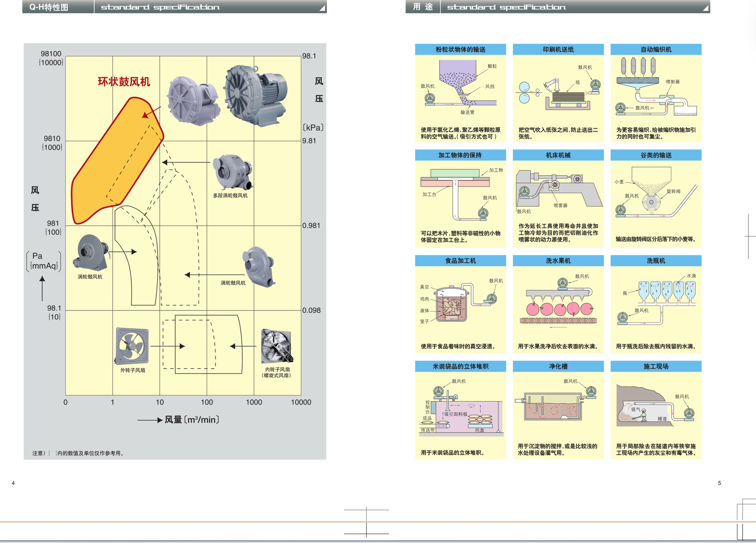Open the 粉粒状物体的输送 application panel
The width and height of the screenshot is (756, 543).
pos(460,93)
